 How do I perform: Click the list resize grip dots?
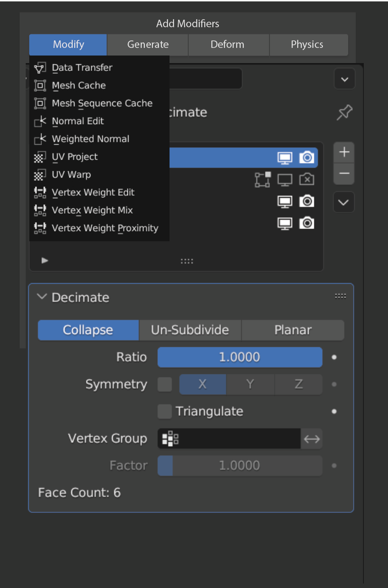[x=187, y=261]
